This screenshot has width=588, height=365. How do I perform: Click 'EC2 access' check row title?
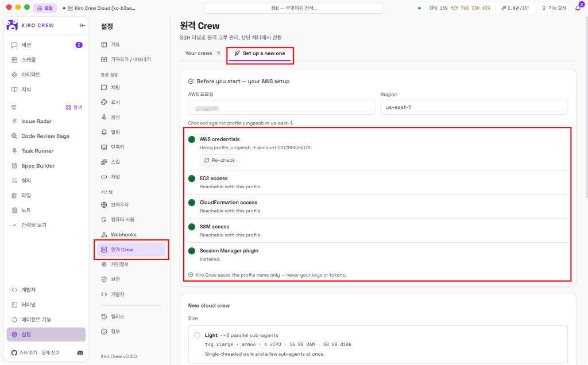point(214,178)
